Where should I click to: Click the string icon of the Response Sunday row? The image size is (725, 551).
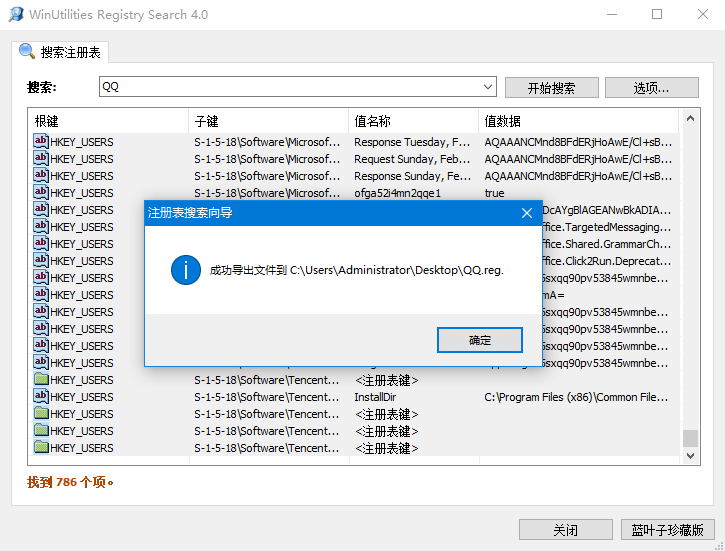click(x=41, y=175)
